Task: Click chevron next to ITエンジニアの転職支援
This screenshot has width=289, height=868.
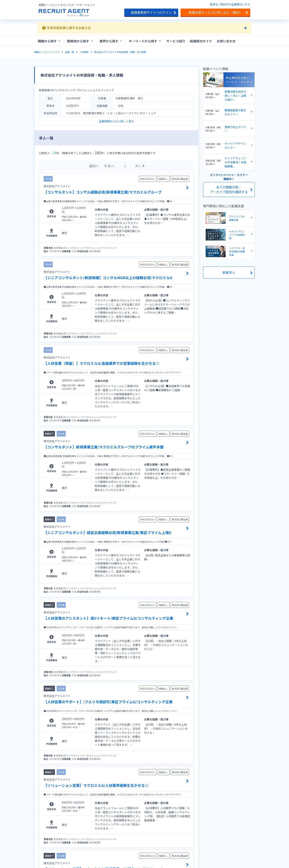Action: [252, 218]
